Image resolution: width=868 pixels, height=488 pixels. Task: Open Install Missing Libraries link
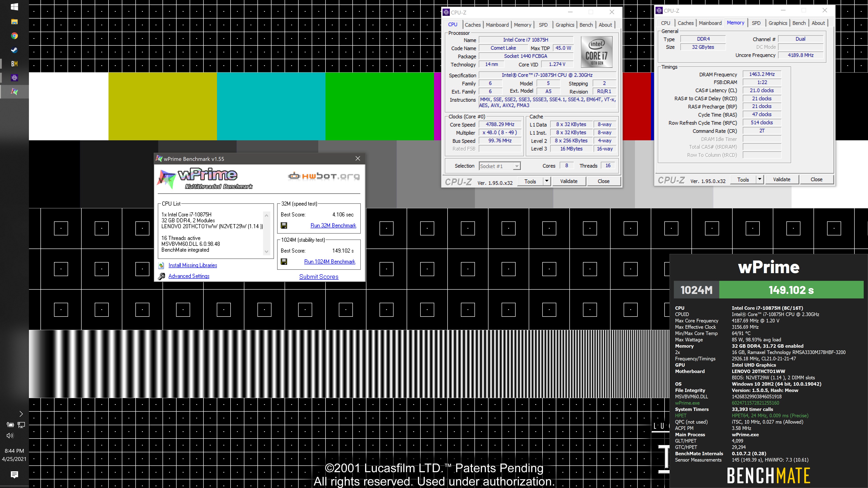coord(193,265)
